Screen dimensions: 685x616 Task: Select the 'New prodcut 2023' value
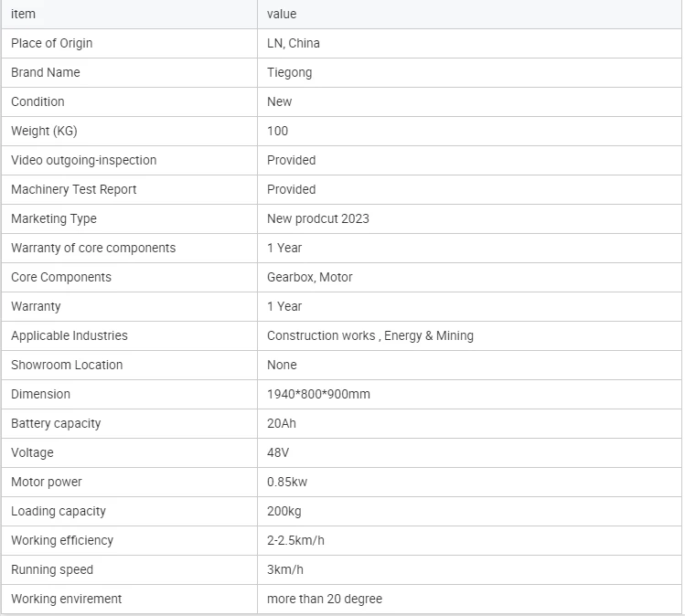coord(318,218)
